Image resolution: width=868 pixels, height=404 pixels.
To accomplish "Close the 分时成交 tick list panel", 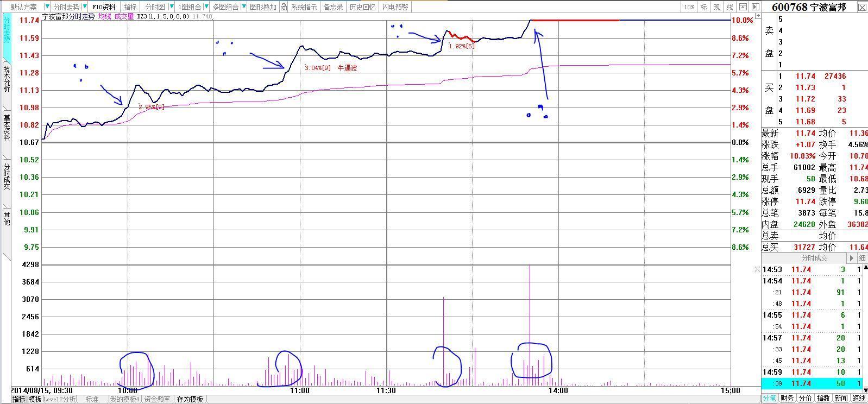I will (x=757, y=269).
